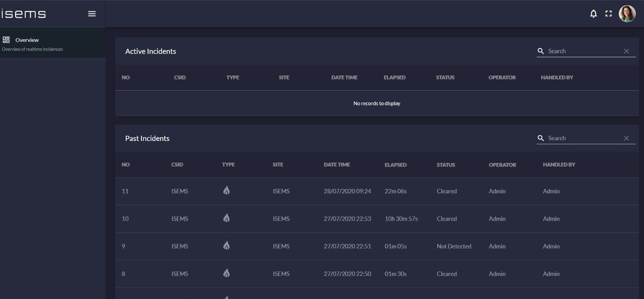
Task: Select the Overview sidebar menu item
Action: click(x=27, y=40)
